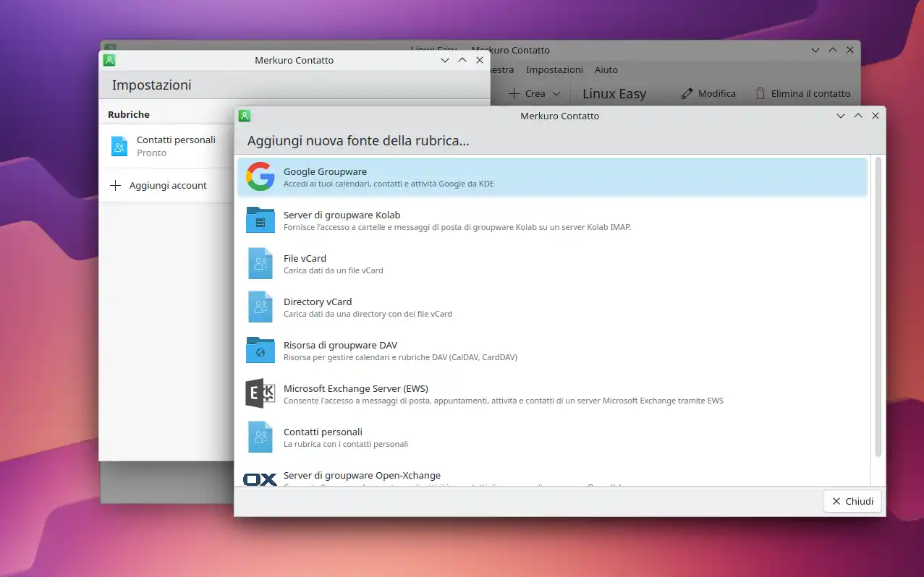Select the File vCard entry

coord(552,263)
